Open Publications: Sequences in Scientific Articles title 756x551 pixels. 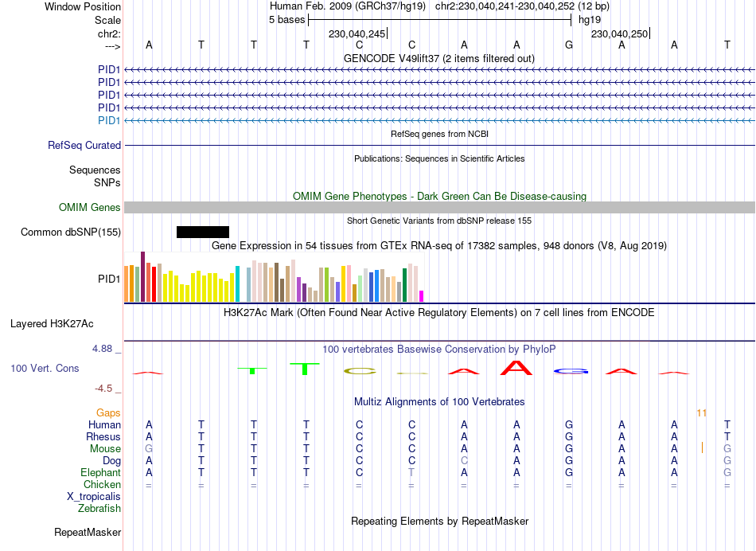(x=439, y=158)
